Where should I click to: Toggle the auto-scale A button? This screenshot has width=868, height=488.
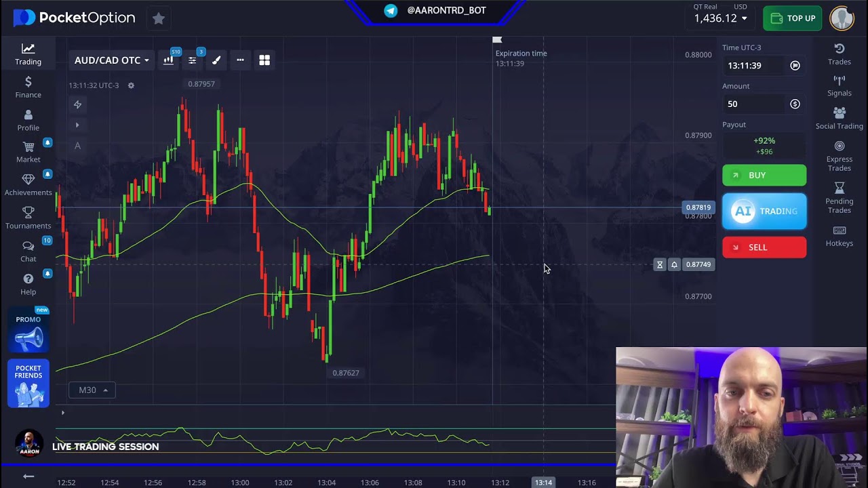point(77,146)
